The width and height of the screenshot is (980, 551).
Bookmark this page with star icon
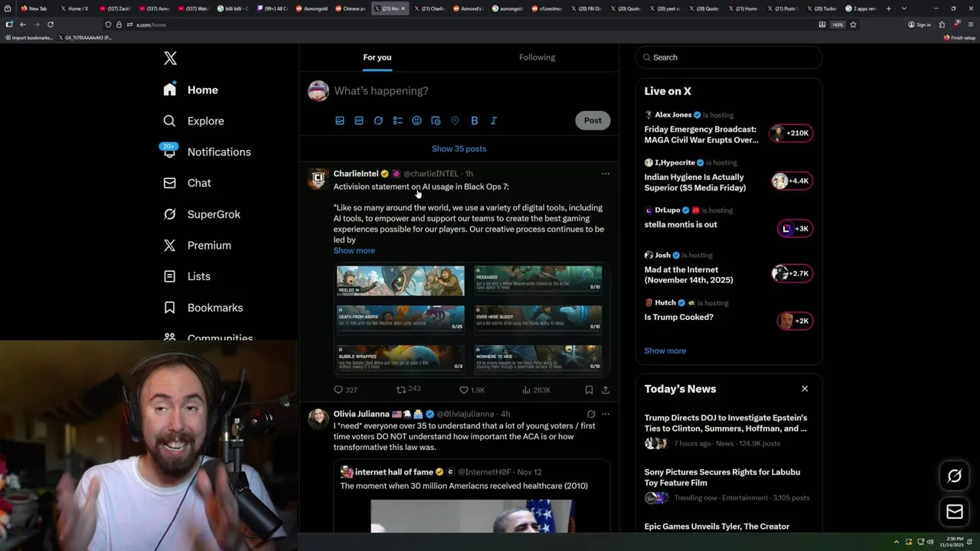tap(853, 24)
